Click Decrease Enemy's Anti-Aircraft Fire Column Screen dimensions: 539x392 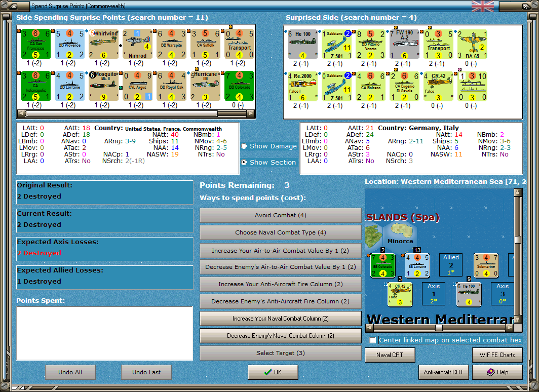[x=281, y=301]
